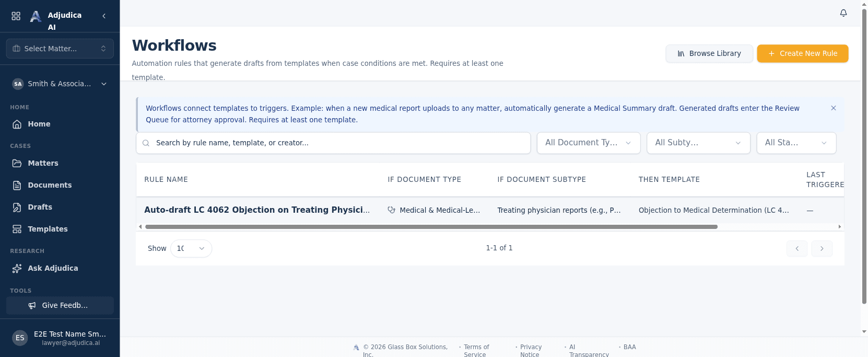Navigate to Templates
Image resolution: width=868 pixels, height=357 pixels.
60,229
